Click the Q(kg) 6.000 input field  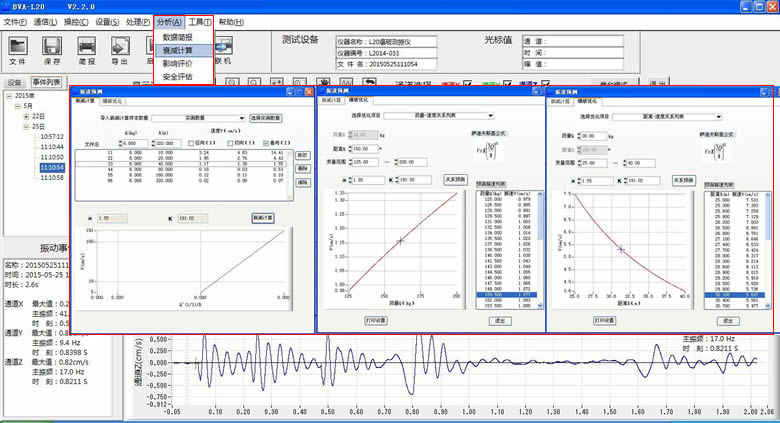[134, 143]
